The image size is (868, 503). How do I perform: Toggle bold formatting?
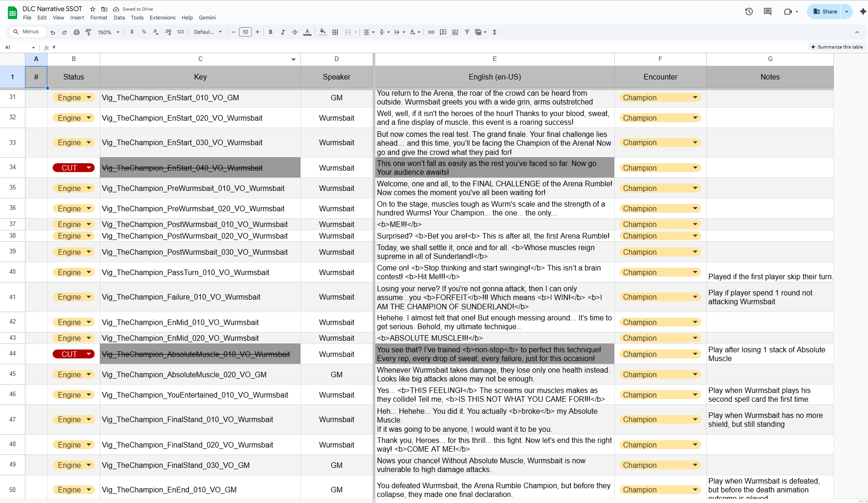tap(270, 32)
